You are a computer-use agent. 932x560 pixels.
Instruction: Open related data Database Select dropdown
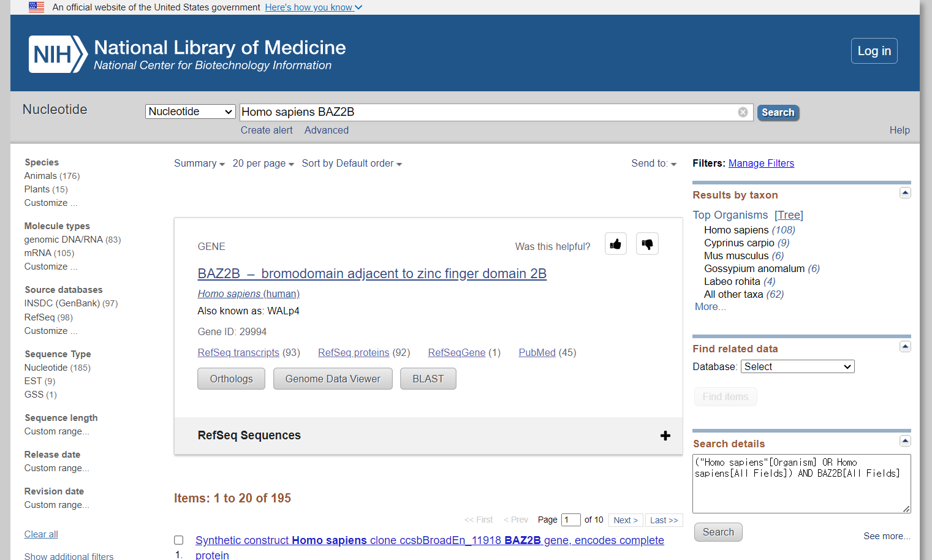point(798,366)
